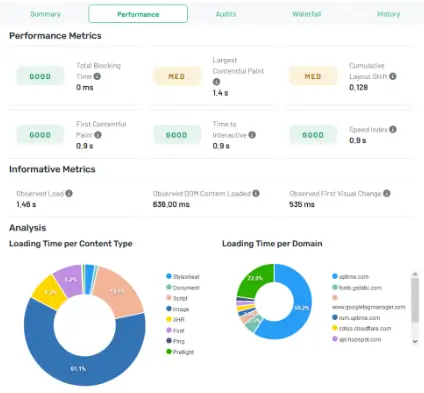Click the Time to Interactive info icon

(252, 135)
